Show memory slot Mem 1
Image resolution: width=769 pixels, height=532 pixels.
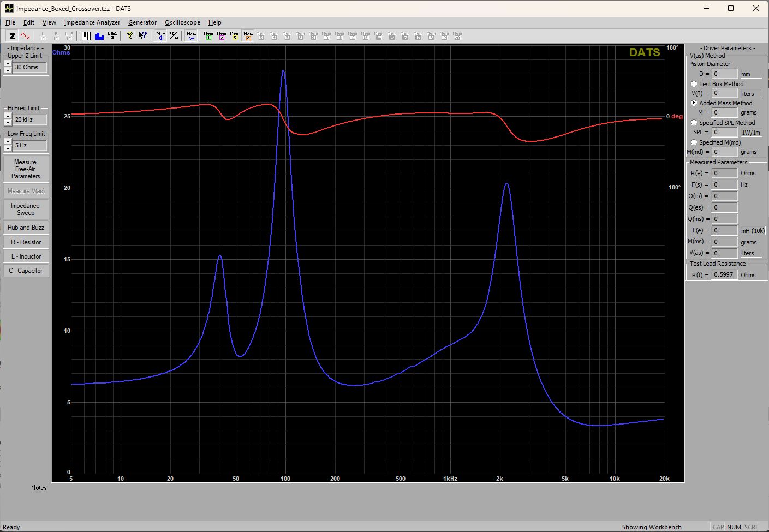click(208, 36)
